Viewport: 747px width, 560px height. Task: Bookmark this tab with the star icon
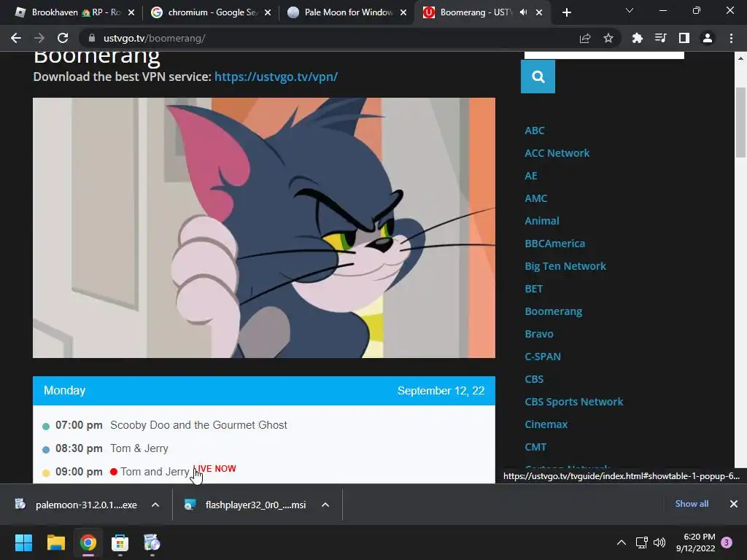click(x=608, y=38)
